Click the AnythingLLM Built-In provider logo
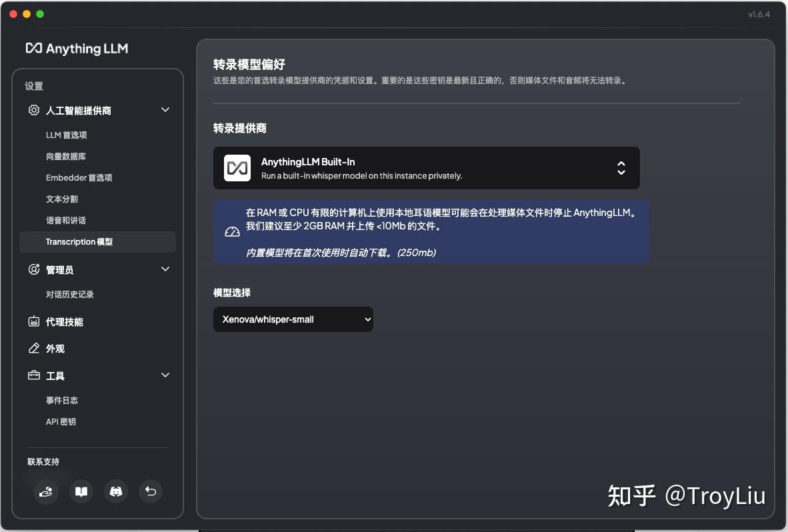788x532 pixels. [237, 168]
